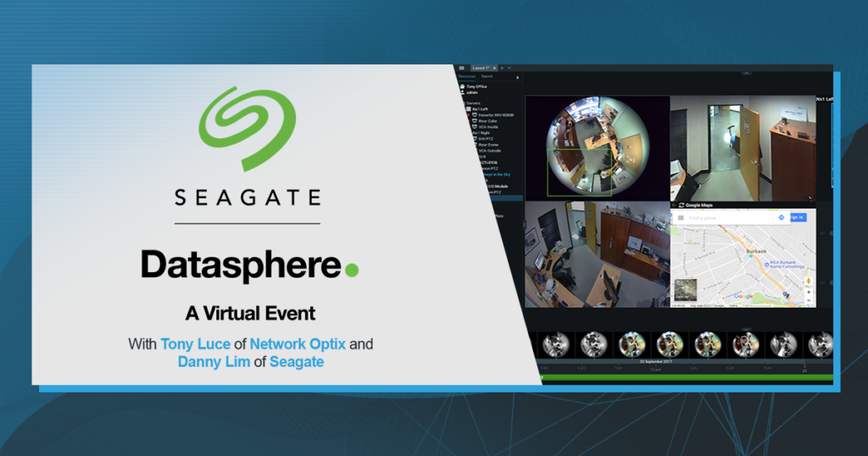
Task: Click the Network Optix link
Action: pos(298,344)
